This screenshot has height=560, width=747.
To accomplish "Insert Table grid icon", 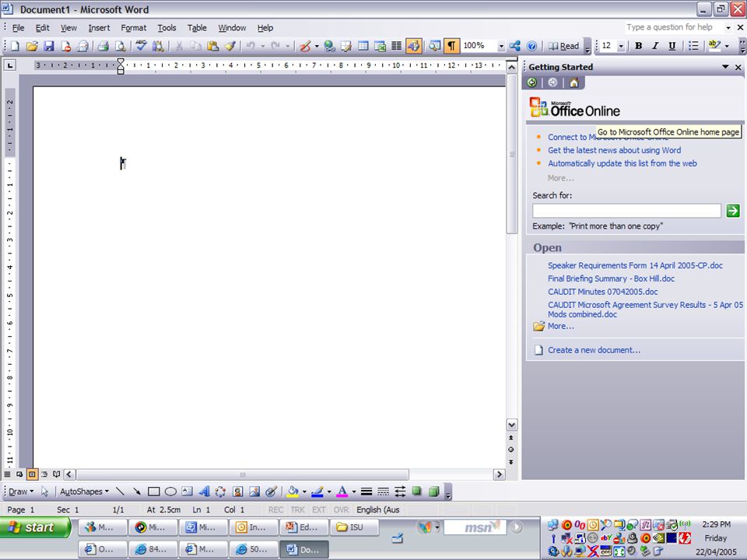I will point(363,46).
